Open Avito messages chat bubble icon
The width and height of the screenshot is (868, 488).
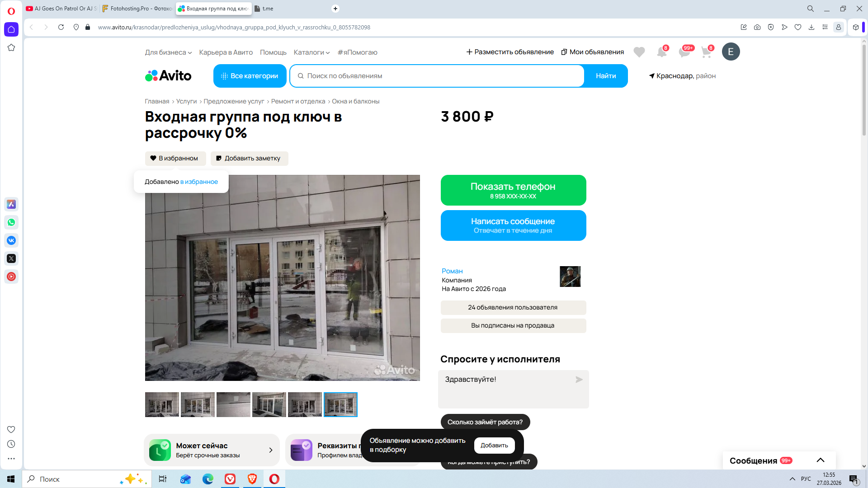click(684, 52)
